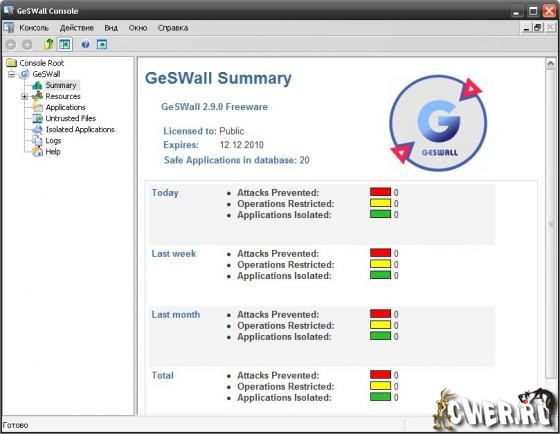
Task: Click the Last week section heading
Action: (x=174, y=254)
